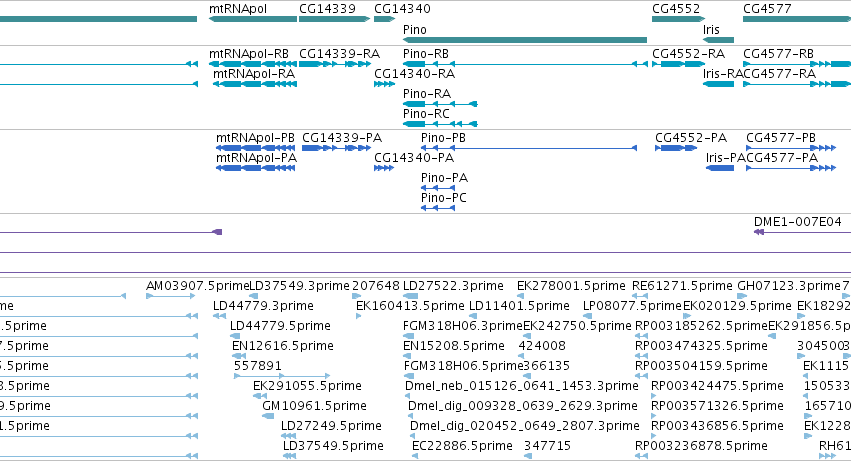Viewport: 851px width, 461px height.
Task: Click the 347715 feature label
Action: coord(548,446)
